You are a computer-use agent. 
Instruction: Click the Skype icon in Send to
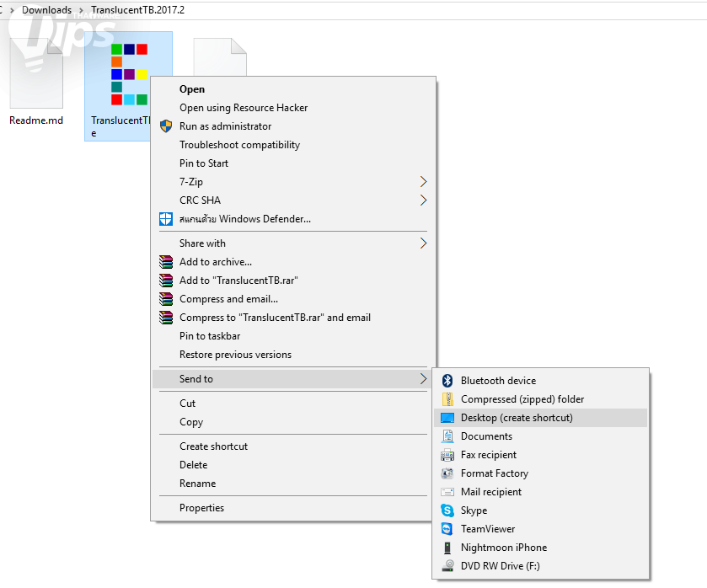(447, 510)
